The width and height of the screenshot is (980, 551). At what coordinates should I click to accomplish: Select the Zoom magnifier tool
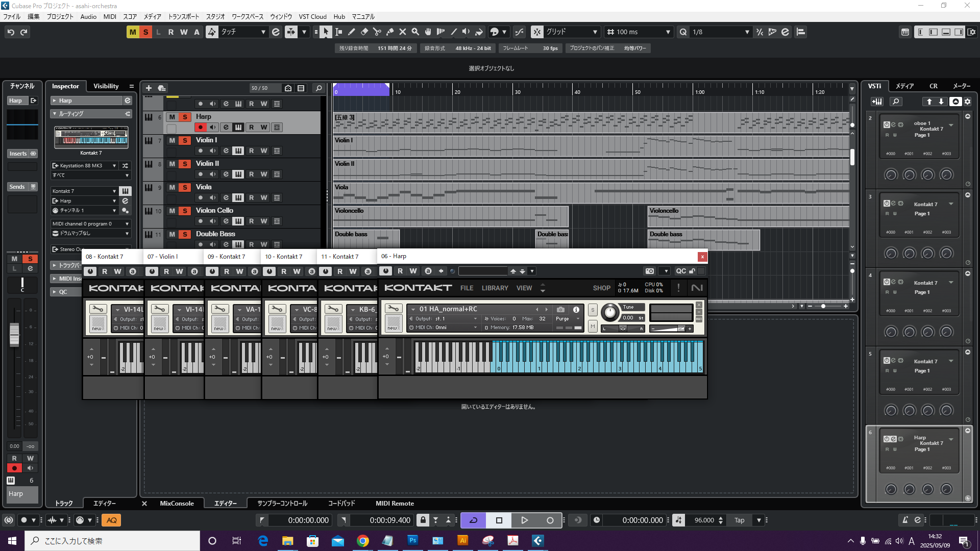(415, 32)
